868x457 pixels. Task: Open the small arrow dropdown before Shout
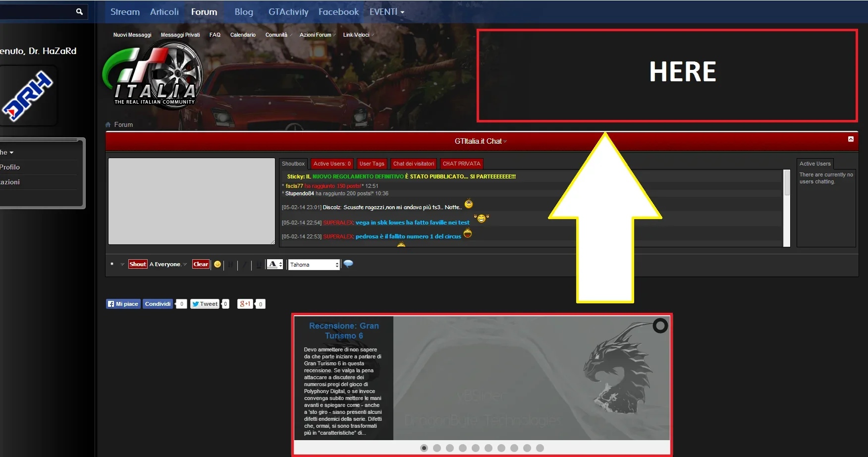[122, 264]
